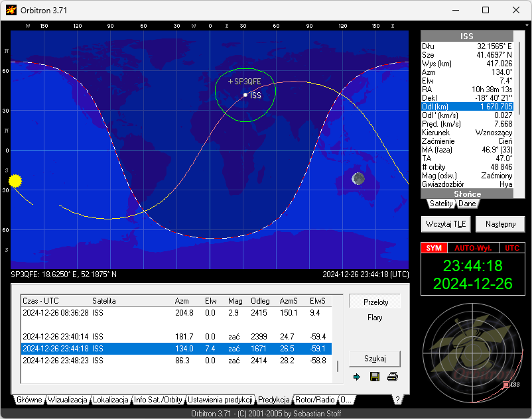Select the ISS marker on the world map
Screen dimensions: 532x419
(x=245, y=95)
